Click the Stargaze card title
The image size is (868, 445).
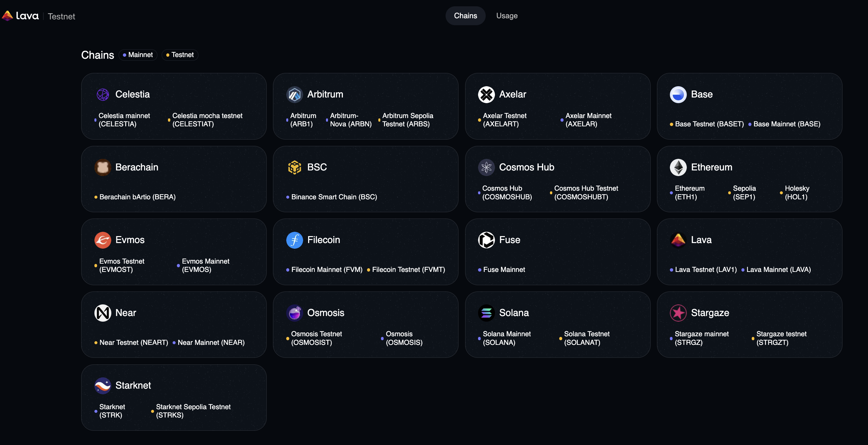[710, 313]
